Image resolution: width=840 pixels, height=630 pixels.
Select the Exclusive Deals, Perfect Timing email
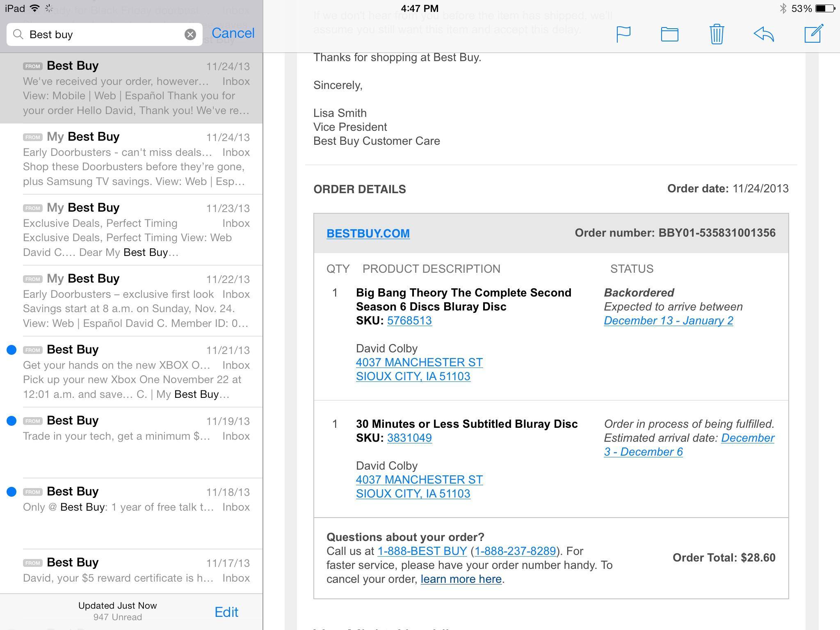[x=135, y=230]
